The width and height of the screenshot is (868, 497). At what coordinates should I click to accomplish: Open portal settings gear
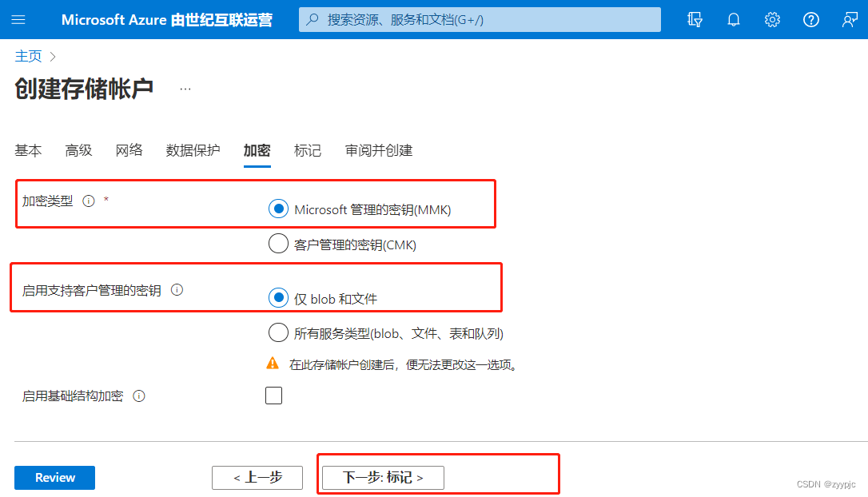click(x=772, y=20)
